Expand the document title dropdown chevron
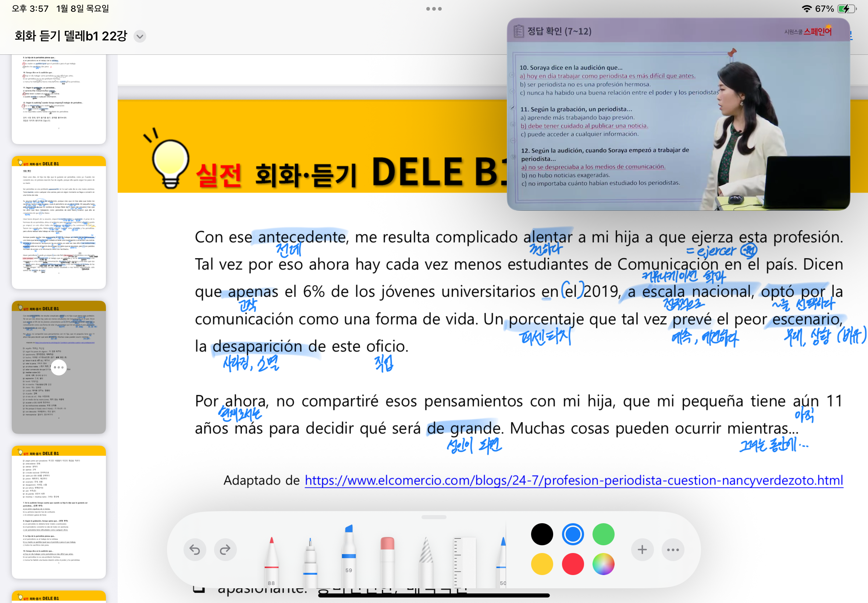This screenshot has width=868, height=603. tap(140, 36)
